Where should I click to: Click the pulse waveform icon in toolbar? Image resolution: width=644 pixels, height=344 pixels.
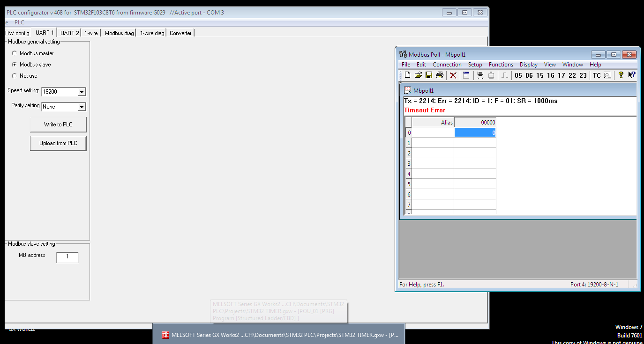click(x=505, y=75)
